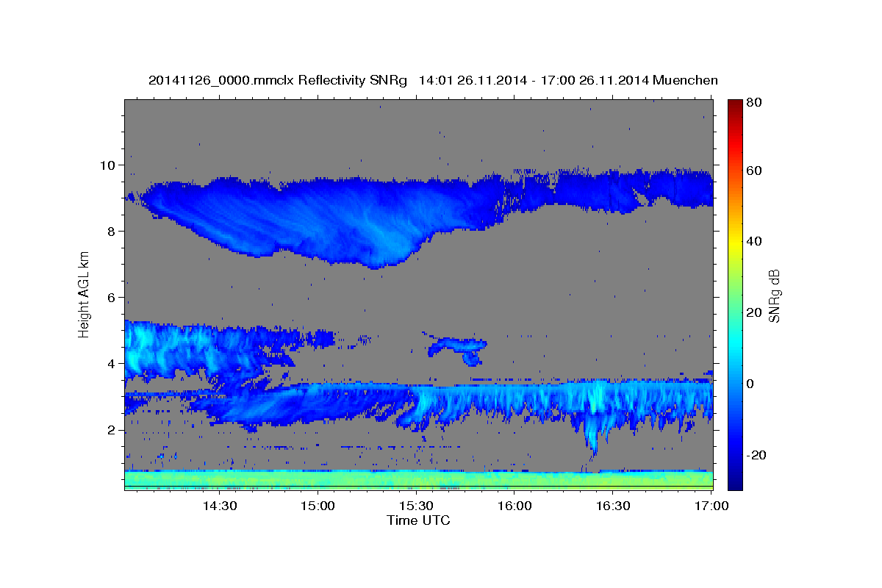The image size is (882, 588).
Task: Click the 'Time UTC' axis label
Action: tap(418, 520)
